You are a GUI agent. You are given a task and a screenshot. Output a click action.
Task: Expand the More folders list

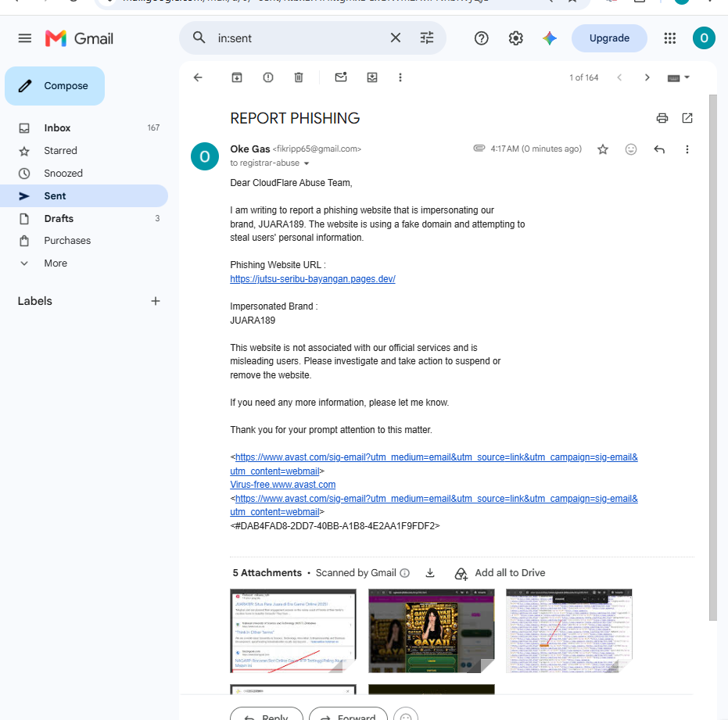pyautogui.click(x=84, y=263)
